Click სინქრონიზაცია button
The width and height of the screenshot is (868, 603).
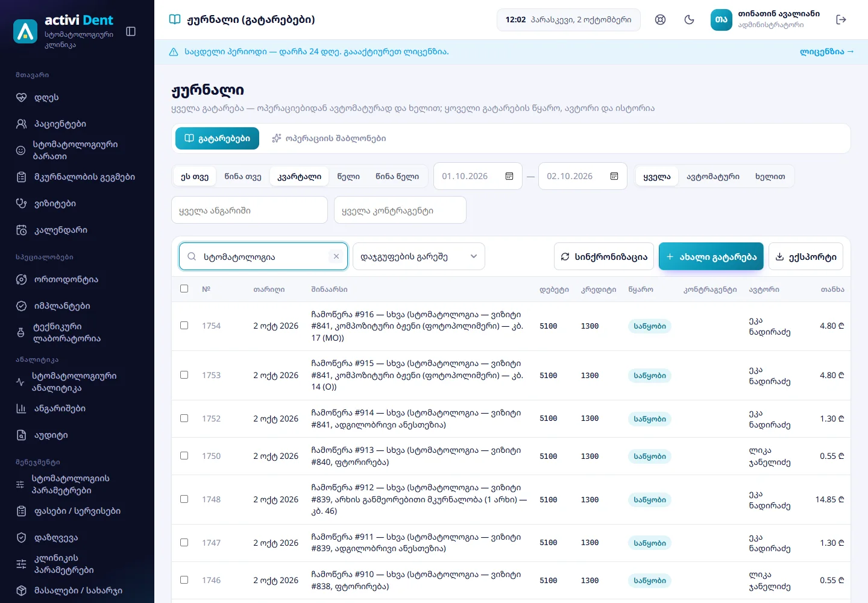tap(604, 256)
